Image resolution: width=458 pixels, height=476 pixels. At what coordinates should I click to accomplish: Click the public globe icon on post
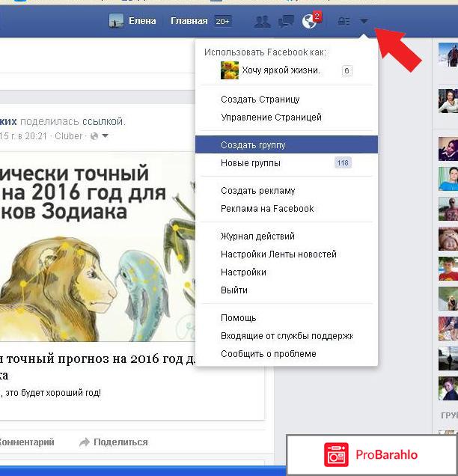pos(94,136)
